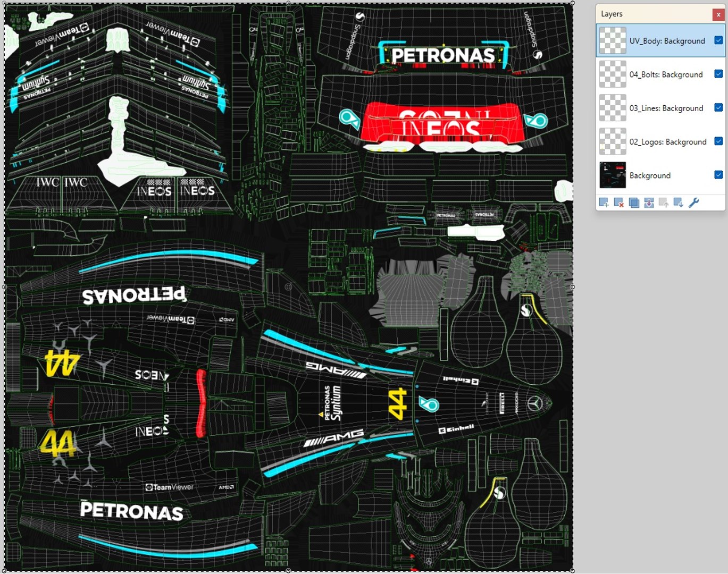Delete the selected layer using the red-X icon

(618, 202)
